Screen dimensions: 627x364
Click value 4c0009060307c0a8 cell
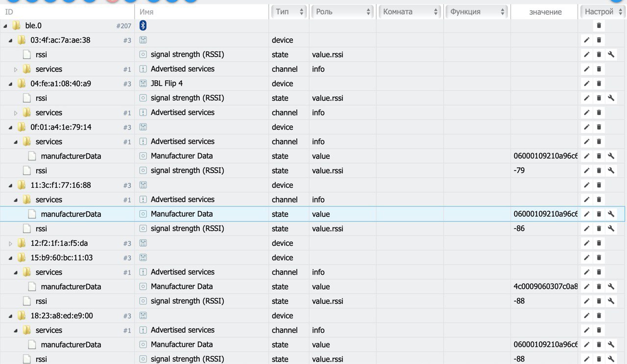[546, 287]
